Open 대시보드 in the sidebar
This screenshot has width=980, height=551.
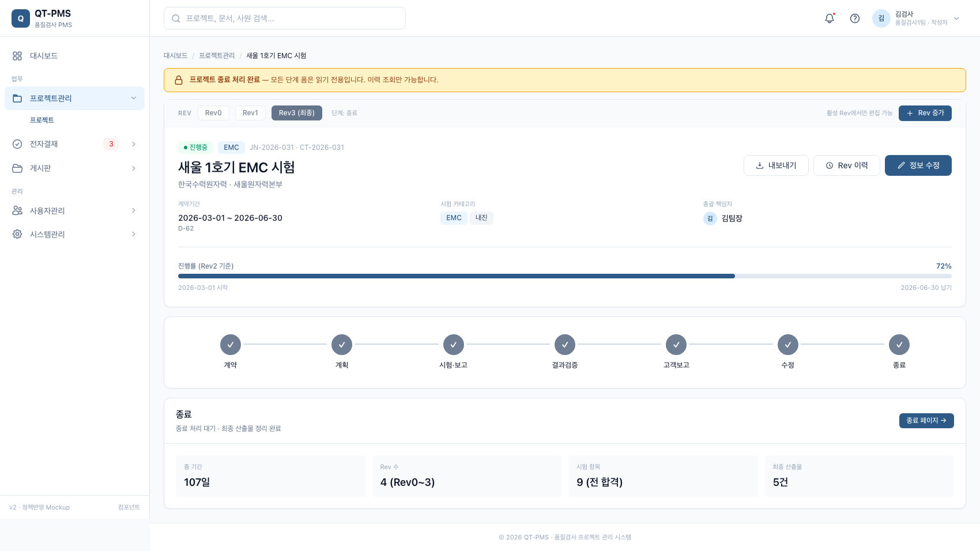(74, 56)
